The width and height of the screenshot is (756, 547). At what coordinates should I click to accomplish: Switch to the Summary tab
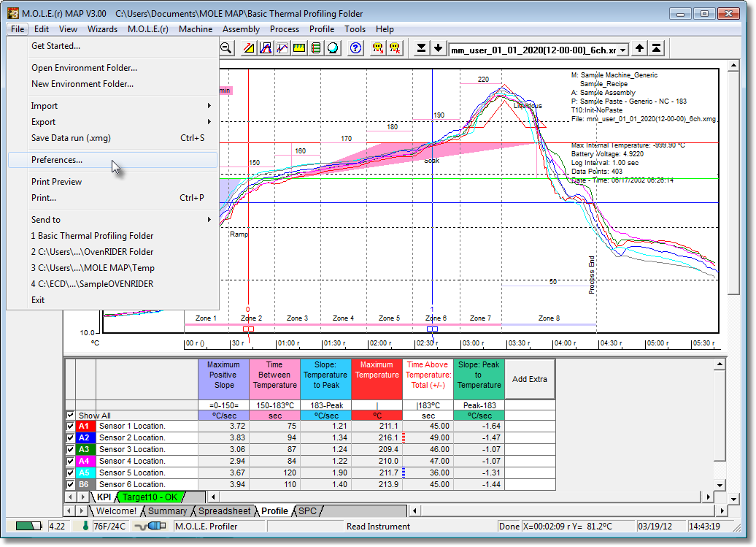tap(167, 510)
